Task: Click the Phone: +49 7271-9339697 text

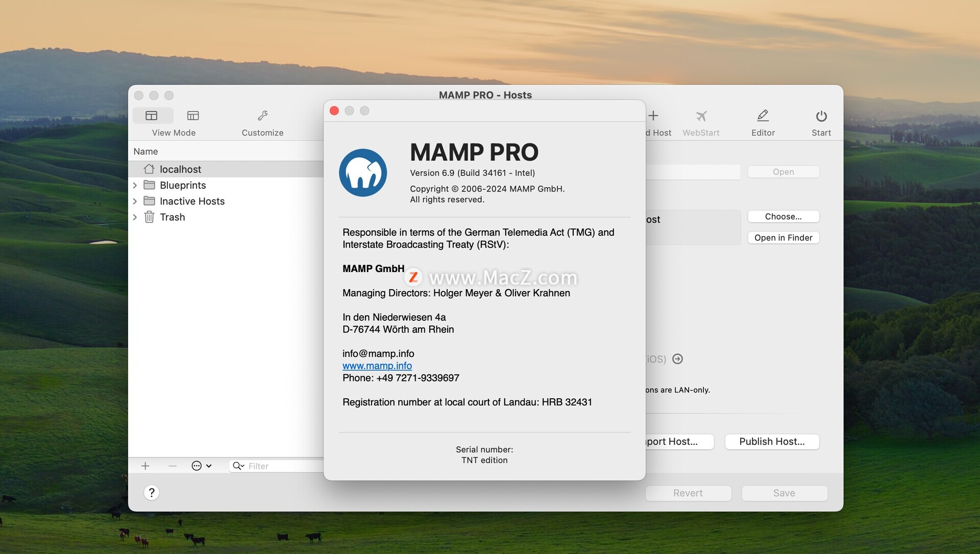Action: [401, 378]
